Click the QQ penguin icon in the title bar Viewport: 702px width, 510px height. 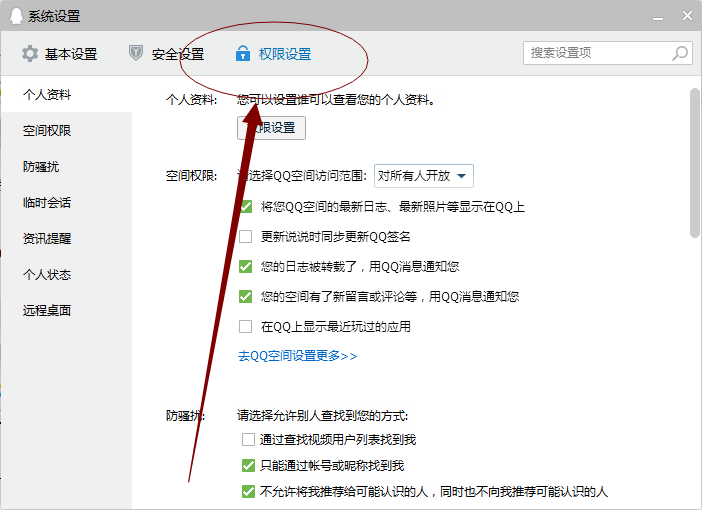click(x=16, y=16)
